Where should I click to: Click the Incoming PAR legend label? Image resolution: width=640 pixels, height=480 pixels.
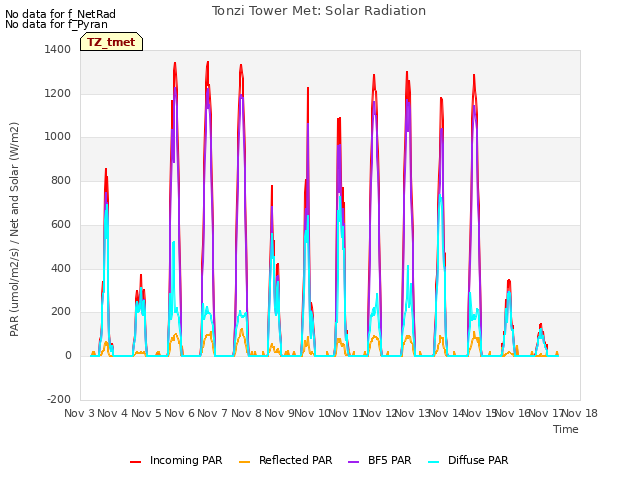pyautogui.click(x=186, y=460)
